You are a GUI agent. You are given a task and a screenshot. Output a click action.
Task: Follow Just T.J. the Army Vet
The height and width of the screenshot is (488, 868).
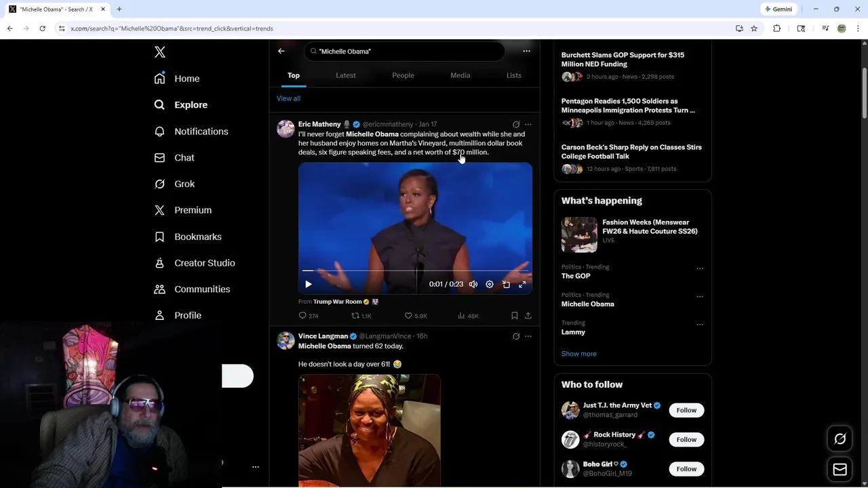tap(686, 410)
